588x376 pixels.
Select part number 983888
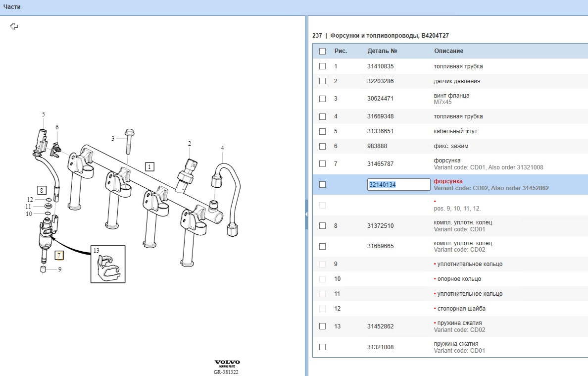tap(377, 146)
